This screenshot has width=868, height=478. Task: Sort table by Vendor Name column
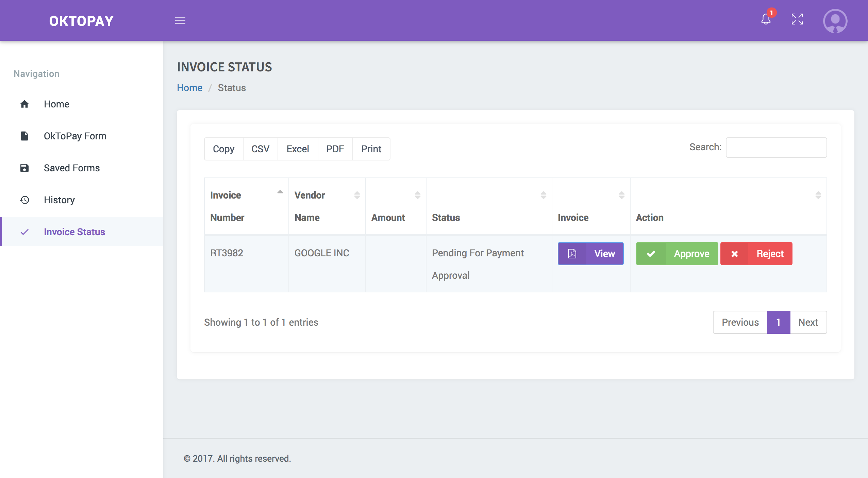pos(327,206)
